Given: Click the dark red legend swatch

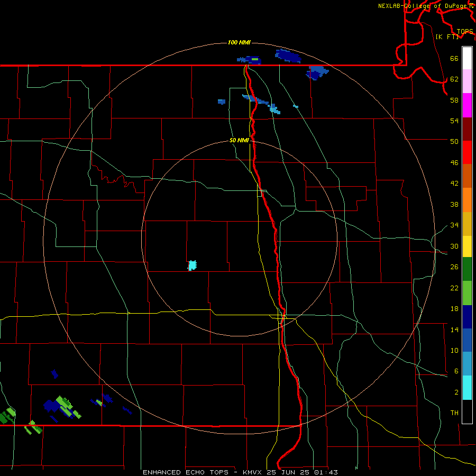Looking at the screenshot, I should click(467, 129).
